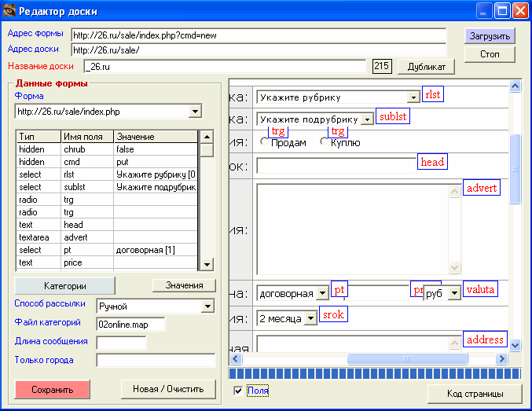The image size is (532, 411).
Task: Click the Дубликат button
Action: [x=427, y=67]
